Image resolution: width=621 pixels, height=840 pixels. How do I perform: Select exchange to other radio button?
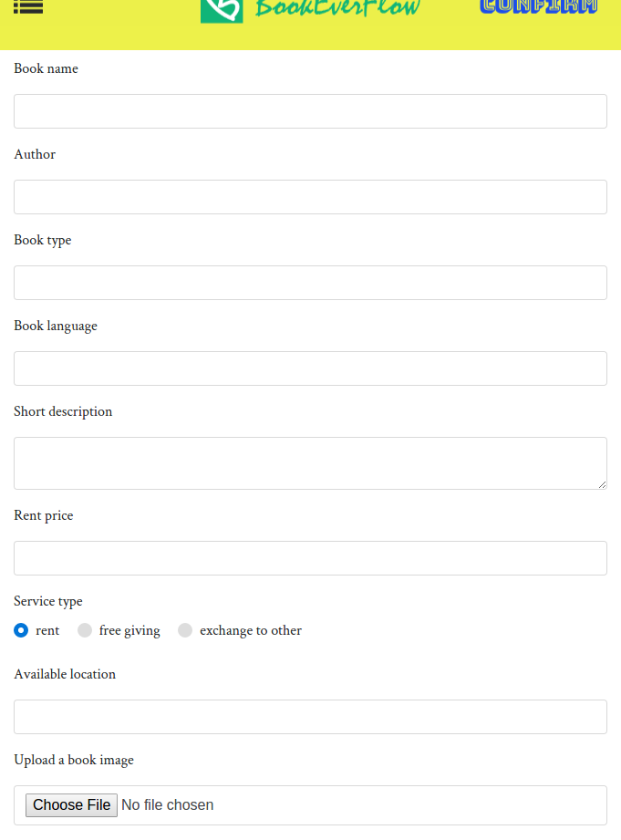coord(185,630)
